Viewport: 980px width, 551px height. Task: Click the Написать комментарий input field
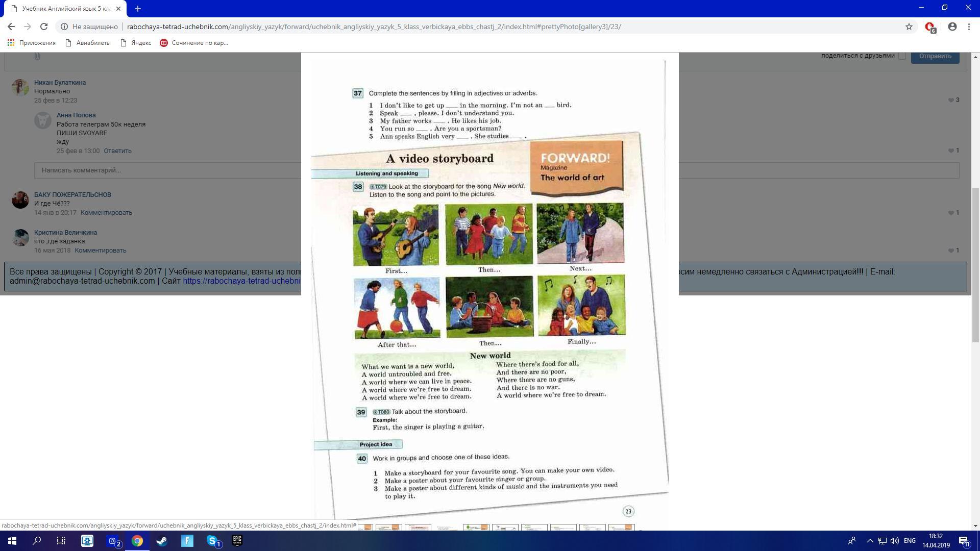(168, 170)
